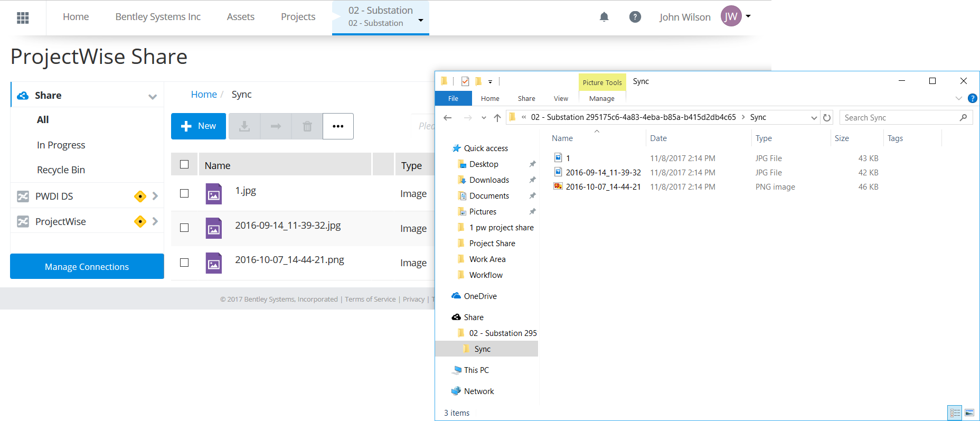Check the box for 1.jpg
The width and height of the screenshot is (980, 421).
(184, 193)
